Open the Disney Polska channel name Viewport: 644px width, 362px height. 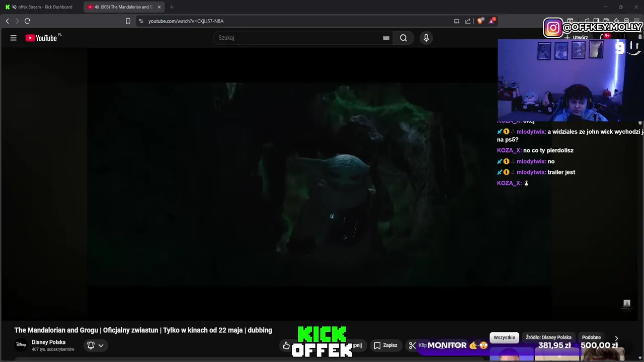49,342
